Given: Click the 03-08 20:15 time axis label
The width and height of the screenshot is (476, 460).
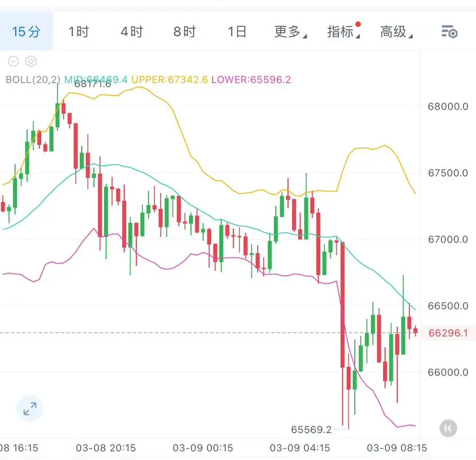Looking at the screenshot, I should [x=106, y=448].
